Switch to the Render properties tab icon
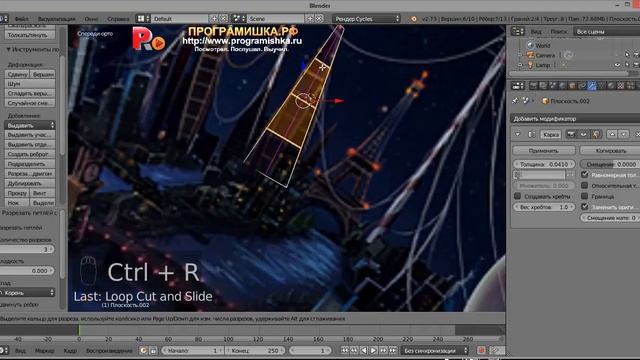Image resolution: width=640 pixels, height=360 pixels. [x=533, y=85]
